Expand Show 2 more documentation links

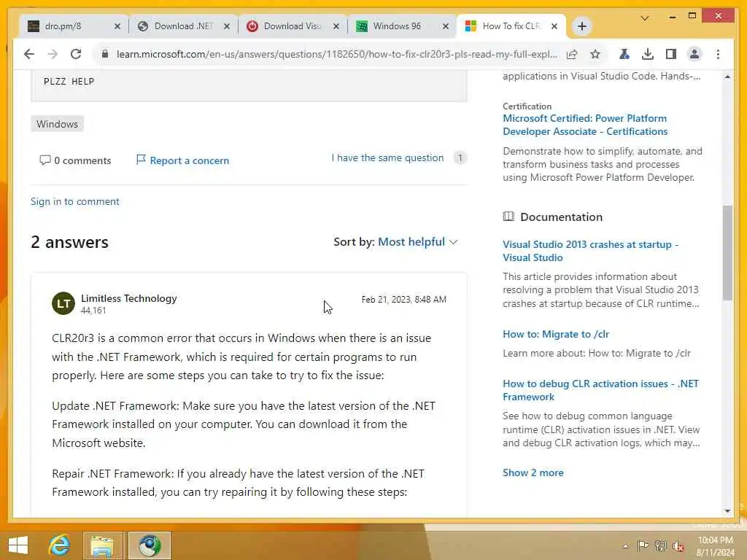(533, 472)
